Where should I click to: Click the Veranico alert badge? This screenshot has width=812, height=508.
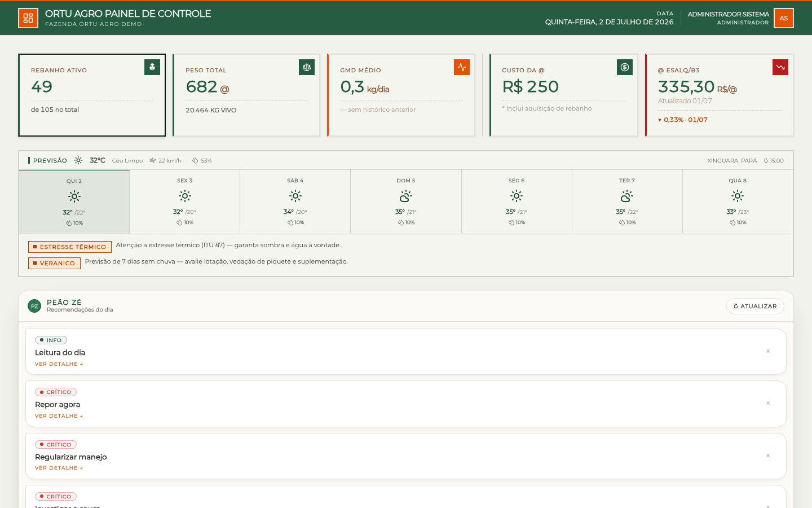coord(54,263)
